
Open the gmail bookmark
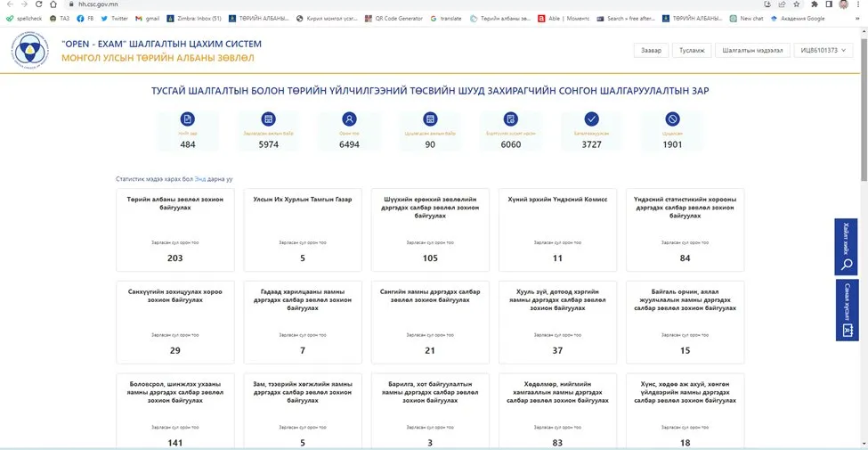pos(148,19)
